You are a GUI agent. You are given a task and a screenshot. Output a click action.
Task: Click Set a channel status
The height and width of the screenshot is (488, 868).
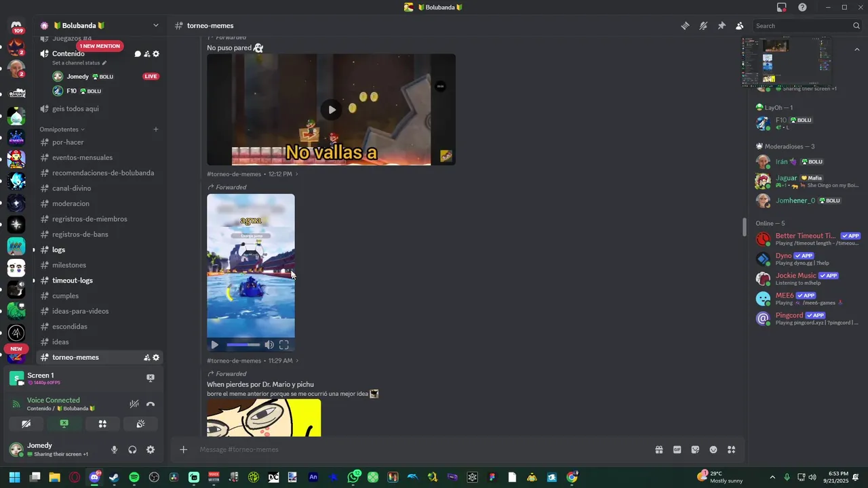[x=79, y=63]
